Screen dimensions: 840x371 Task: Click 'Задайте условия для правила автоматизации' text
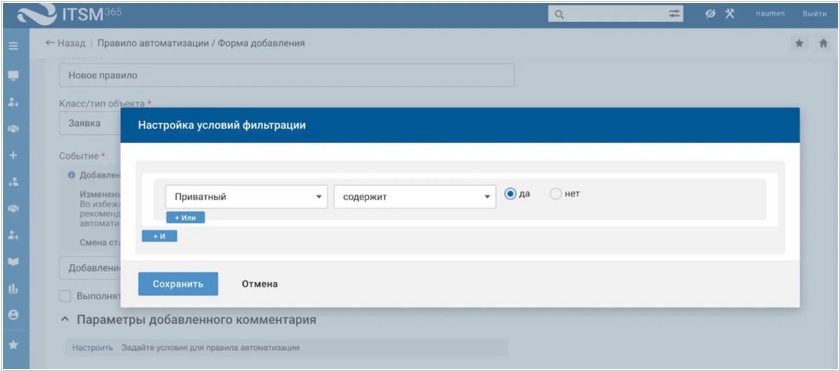pyautogui.click(x=210, y=347)
